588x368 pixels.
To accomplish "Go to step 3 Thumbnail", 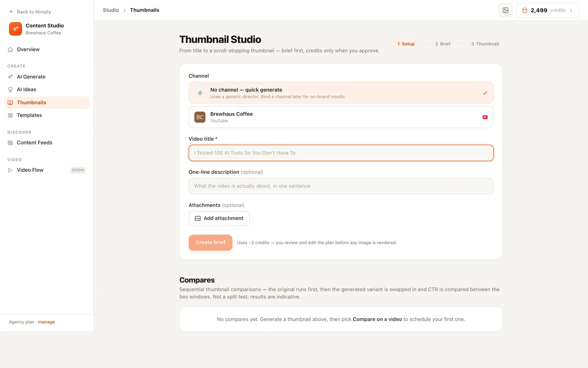I will click(x=485, y=44).
